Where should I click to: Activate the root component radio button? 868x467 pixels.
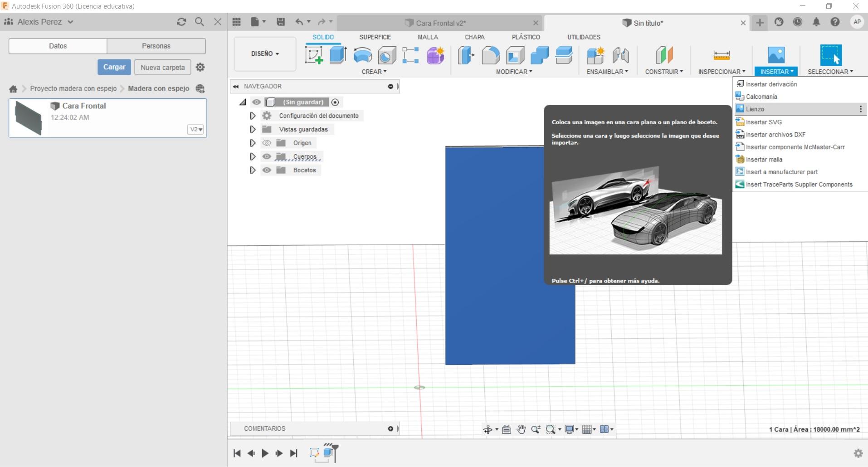335,102
